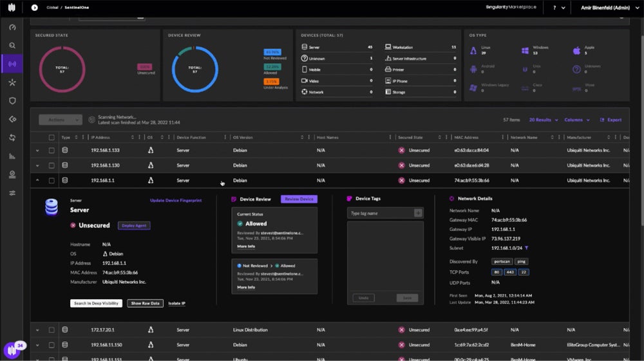Image resolution: width=644 pixels, height=361 pixels.
Task: Filter devices by Apple OS icon
Action: click(x=576, y=50)
